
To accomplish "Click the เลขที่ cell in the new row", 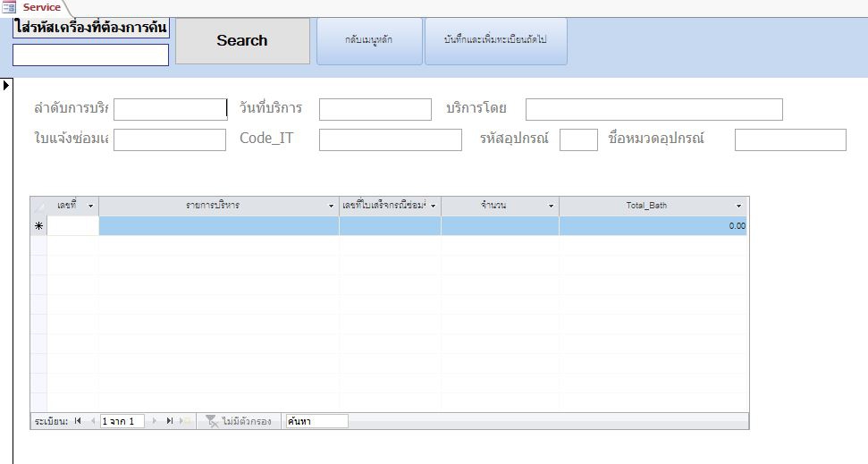I will (73, 226).
